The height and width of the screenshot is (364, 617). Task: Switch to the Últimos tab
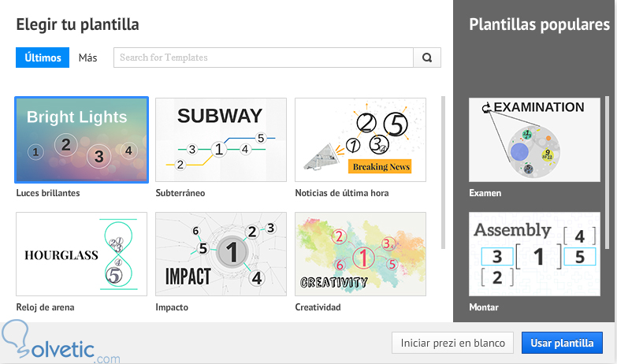43,58
